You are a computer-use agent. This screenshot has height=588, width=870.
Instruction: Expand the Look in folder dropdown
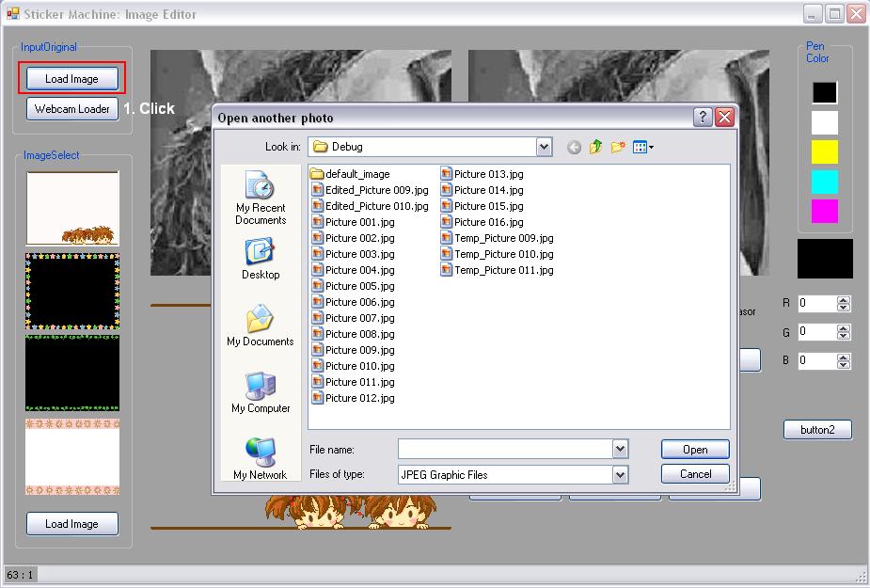click(x=544, y=147)
